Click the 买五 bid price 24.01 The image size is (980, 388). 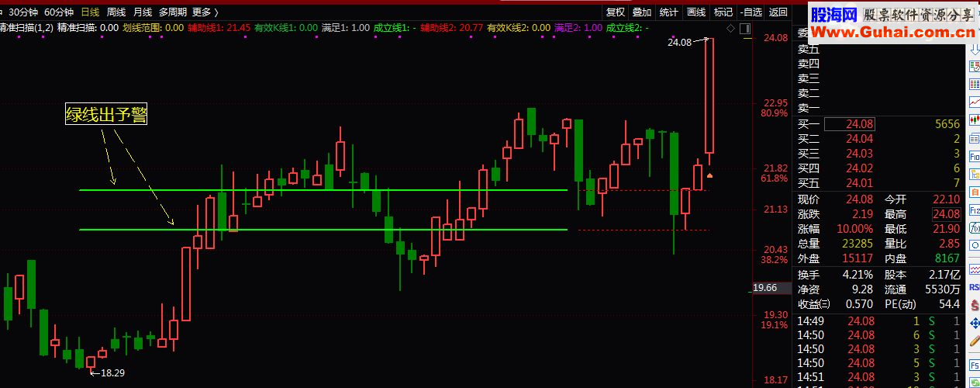tap(859, 183)
